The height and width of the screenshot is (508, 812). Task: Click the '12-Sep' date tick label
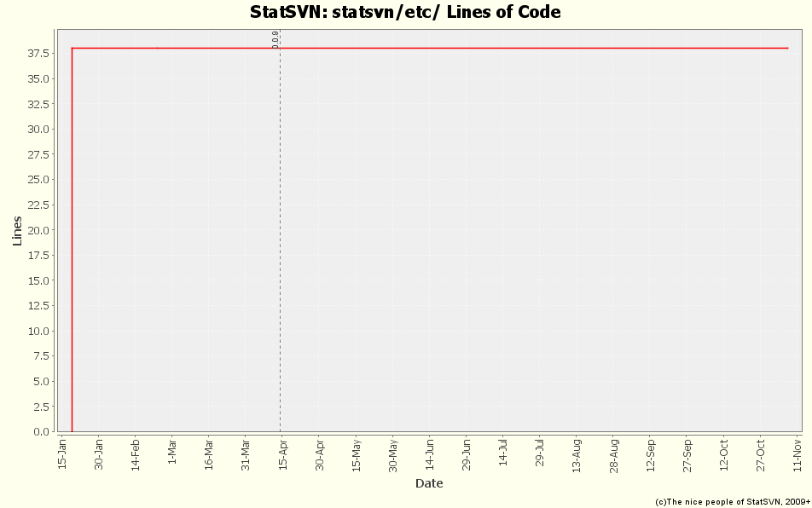pyautogui.click(x=651, y=455)
